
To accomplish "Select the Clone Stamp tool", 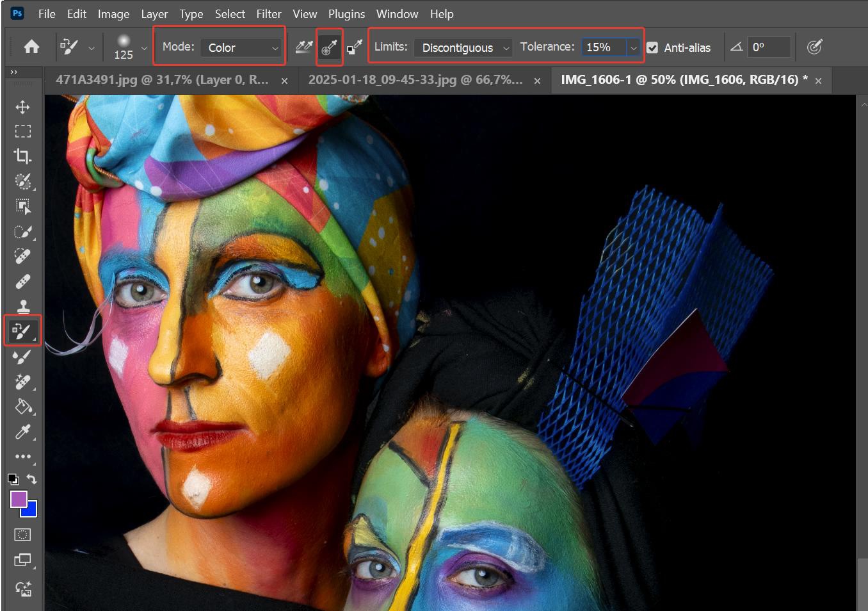I will click(22, 306).
